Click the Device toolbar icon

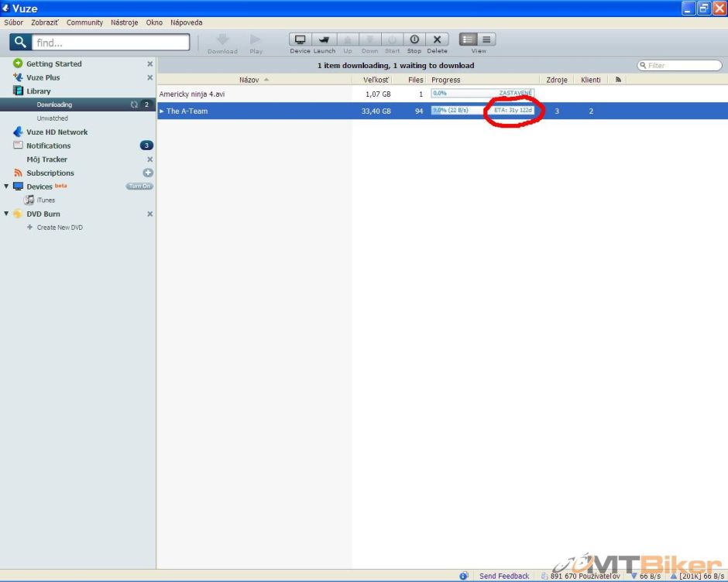point(300,39)
